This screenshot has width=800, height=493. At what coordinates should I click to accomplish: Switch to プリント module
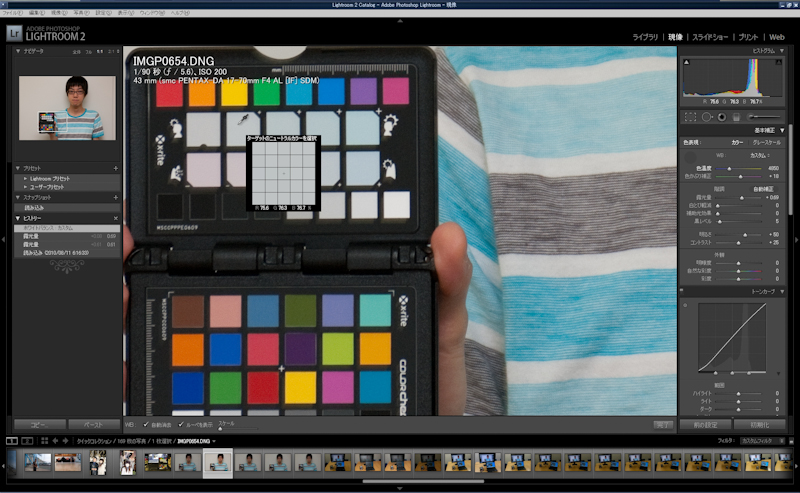point(748,37)
